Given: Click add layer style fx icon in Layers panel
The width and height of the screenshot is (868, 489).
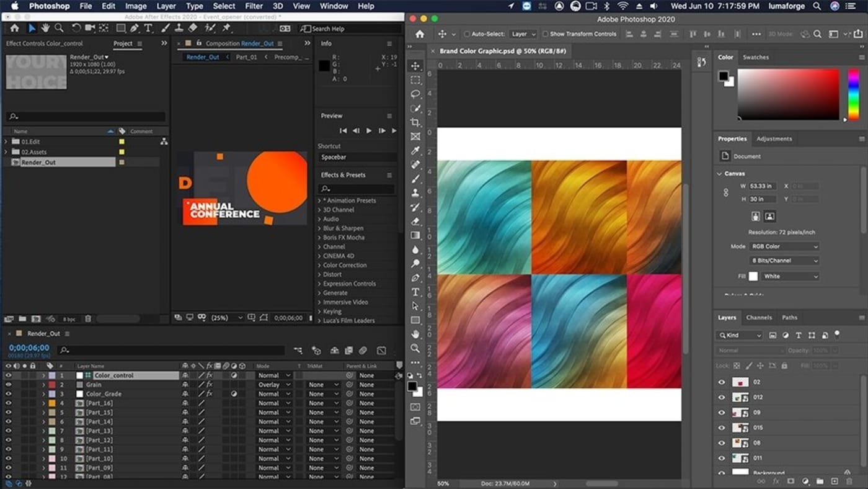Looking at the screenshot, I should coord(776,481).
